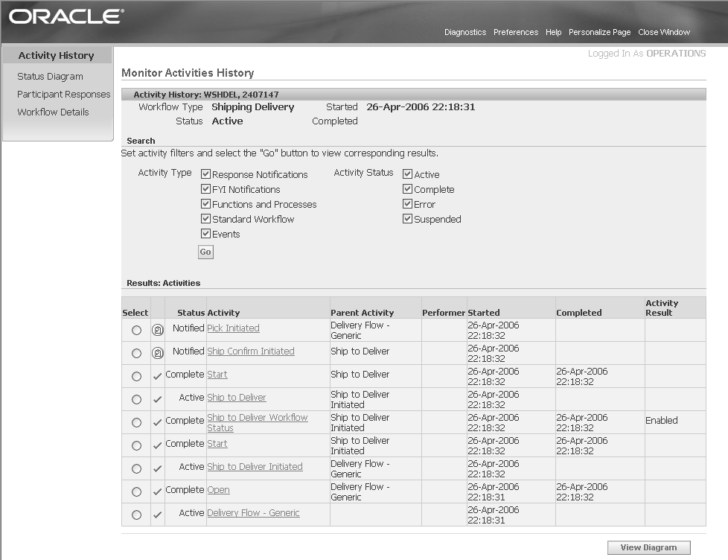Toggle the Functions and Processes checkbox
This screenshot has height=560, width=728.
(205, 204)
